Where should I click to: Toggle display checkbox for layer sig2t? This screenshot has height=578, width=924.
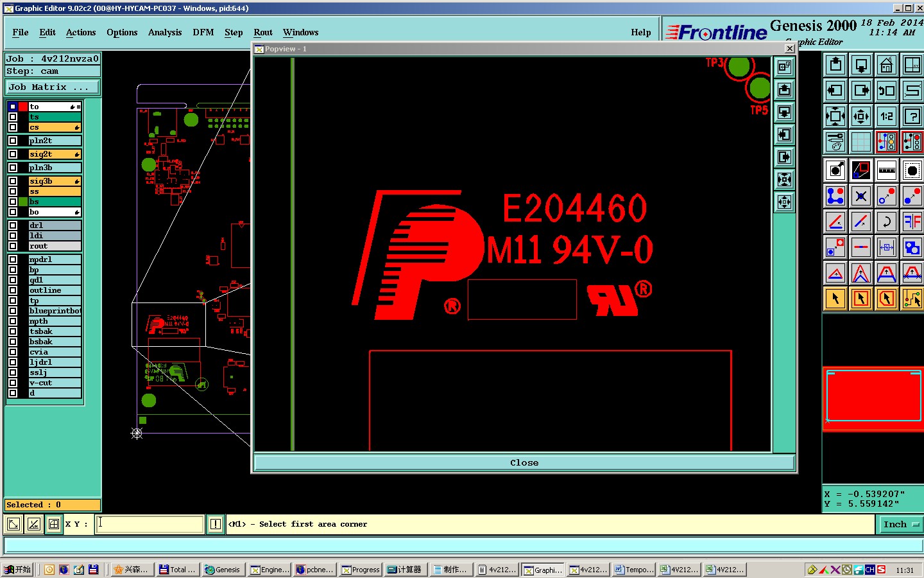(13, 154)
